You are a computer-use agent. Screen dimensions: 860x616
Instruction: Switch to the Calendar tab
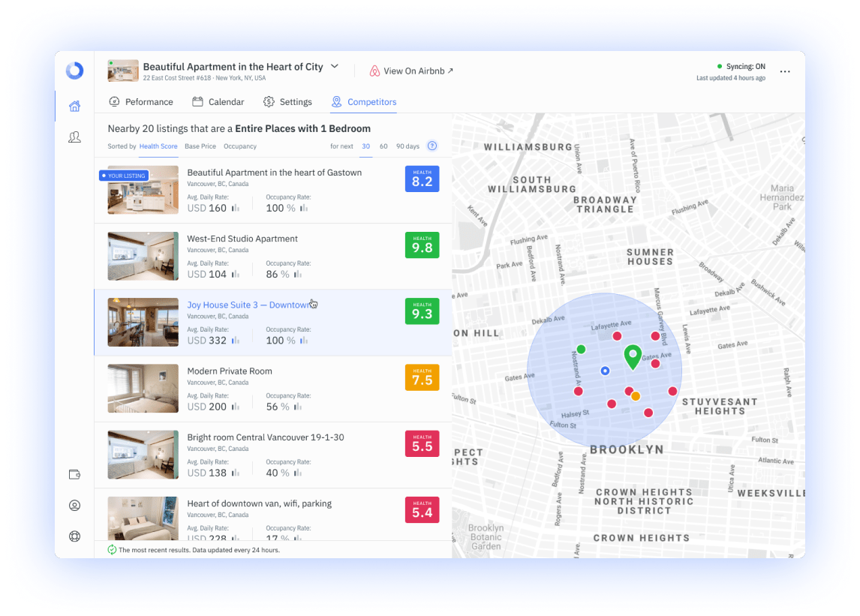pyautogui.click(x=218, y=101)
